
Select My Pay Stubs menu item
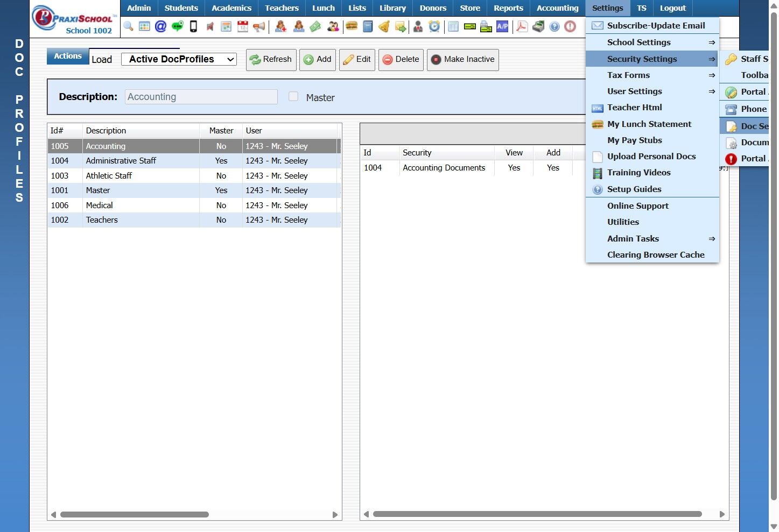click(x=635, y=140)
